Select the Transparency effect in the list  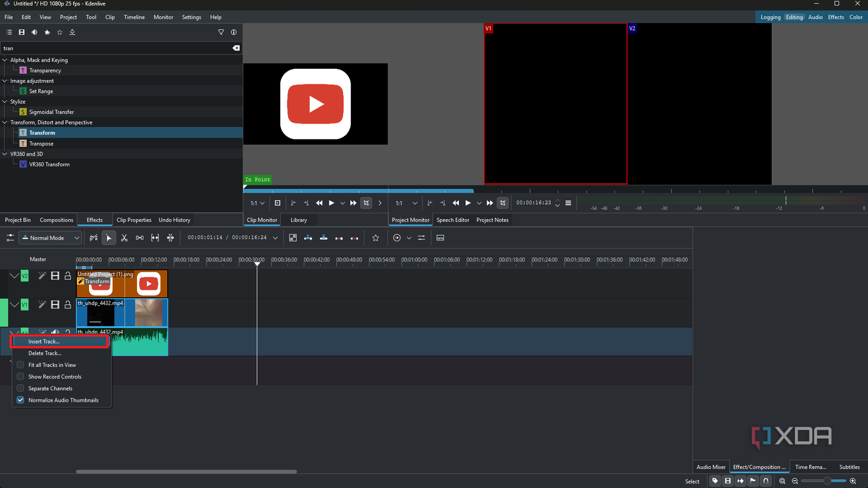(45, 71)
